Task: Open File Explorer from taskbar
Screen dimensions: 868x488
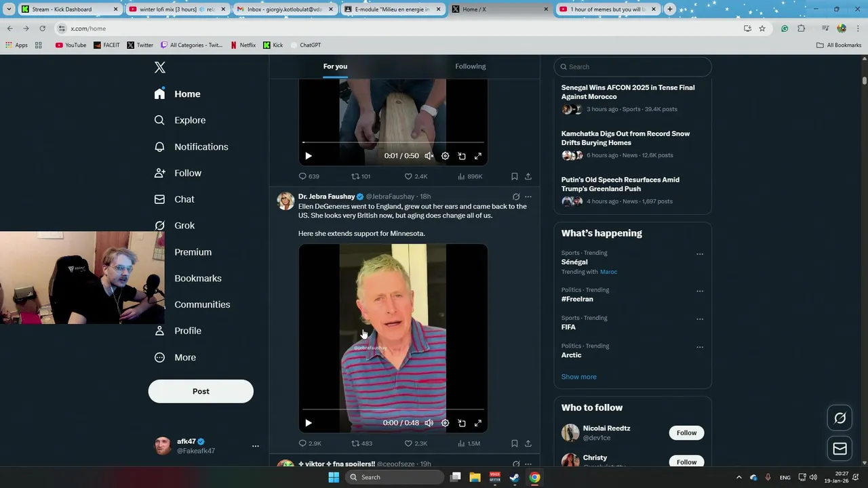Action: (x=475, y=477)
